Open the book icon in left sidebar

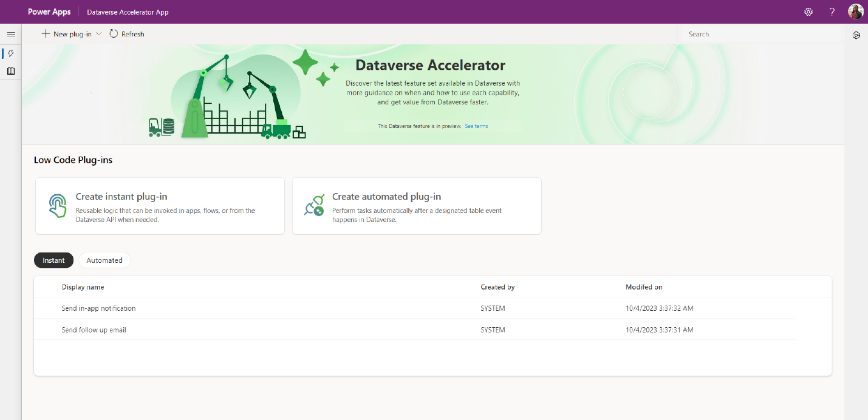(x=10, y=71)
